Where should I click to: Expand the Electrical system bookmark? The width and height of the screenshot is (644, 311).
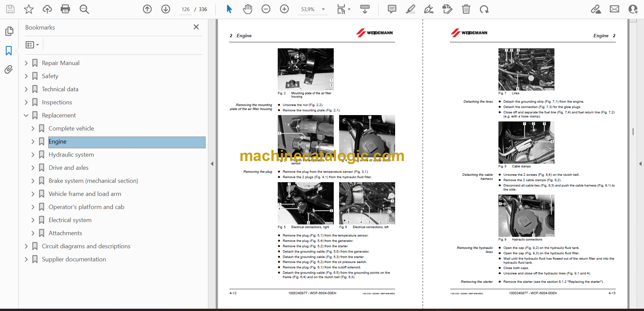pyautogui.click(x=33, y=220)
